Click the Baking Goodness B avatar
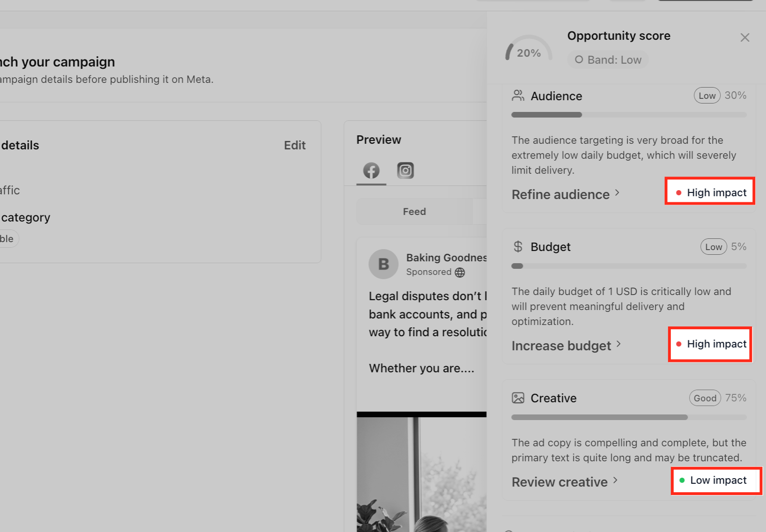 tap(384, 264)
